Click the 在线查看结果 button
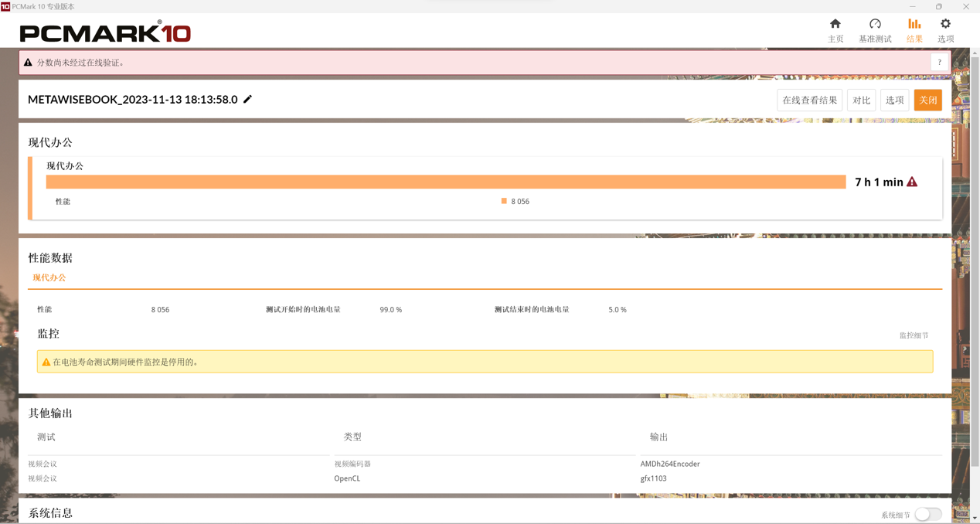 pyautogui.click(x=809, y=100)
